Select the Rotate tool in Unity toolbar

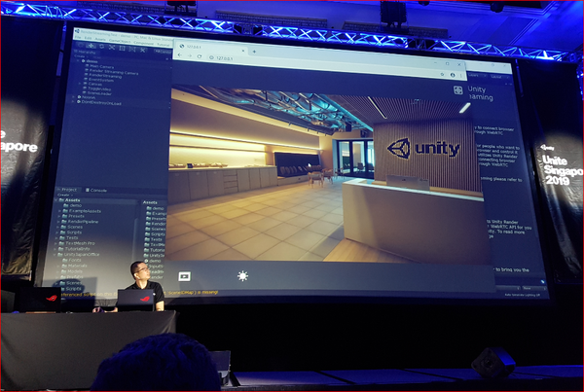[x=101, y=47]
